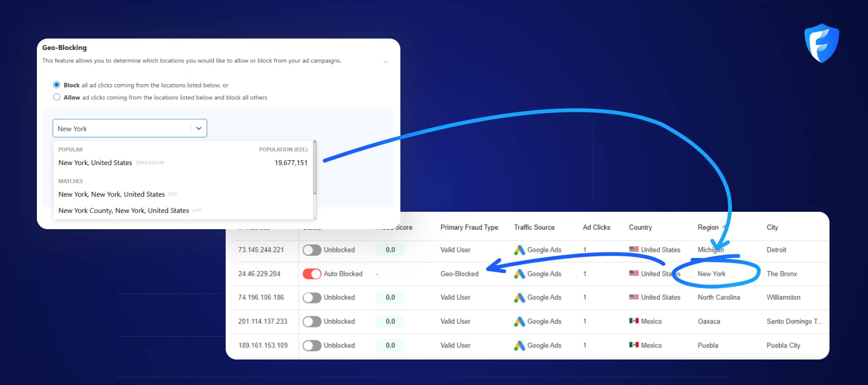Pick New York, New York city match
Screen dimensions: 868x385
click(x=112, y=194)
